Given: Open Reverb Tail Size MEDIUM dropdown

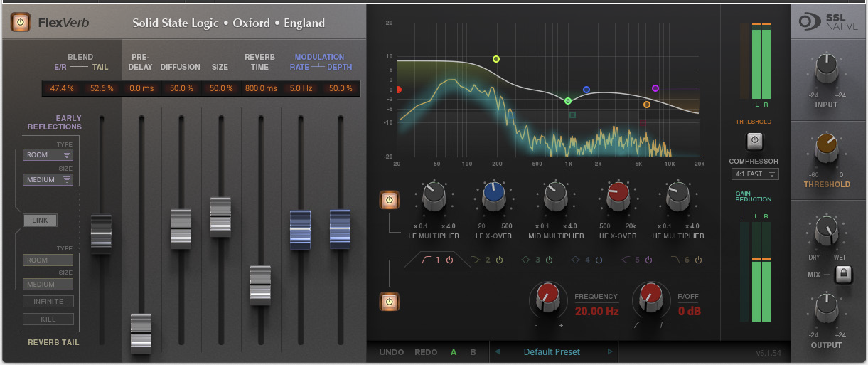Looking at the screenshot, I should (x=48, y=284).
